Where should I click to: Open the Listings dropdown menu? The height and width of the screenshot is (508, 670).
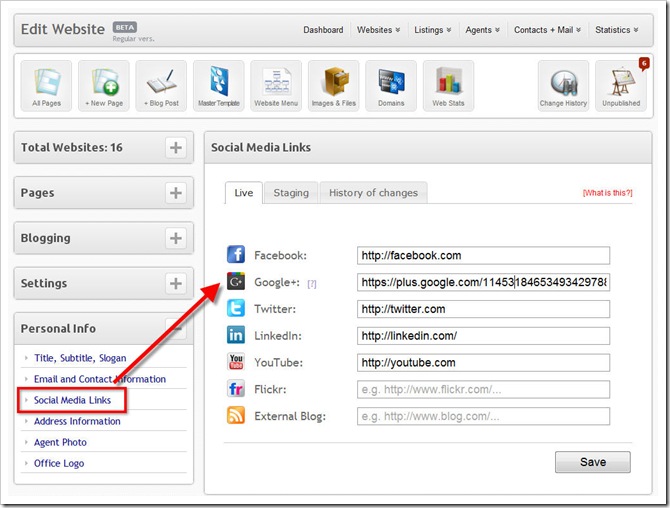(x=432, y=30)
